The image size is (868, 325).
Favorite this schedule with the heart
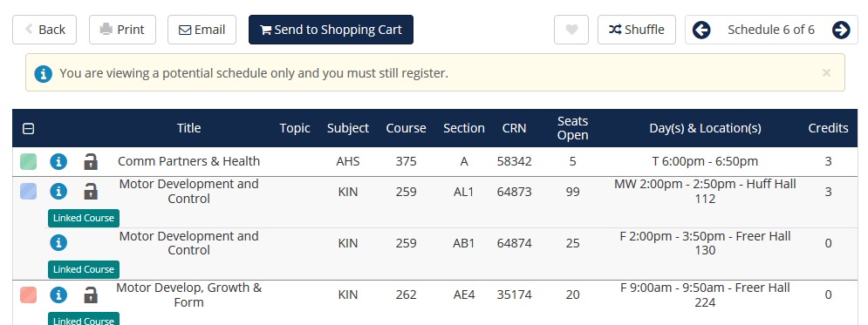[x=571, y=30]
